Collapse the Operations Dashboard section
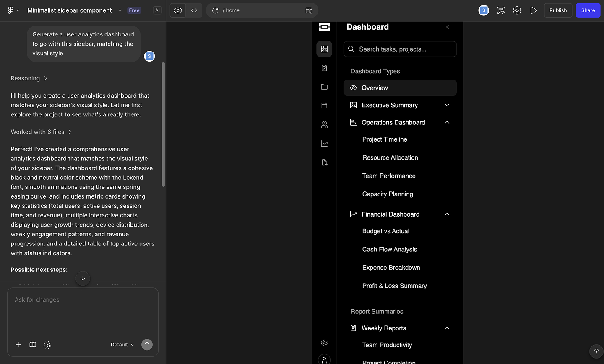Screen dimensions: 604x364 447,122
